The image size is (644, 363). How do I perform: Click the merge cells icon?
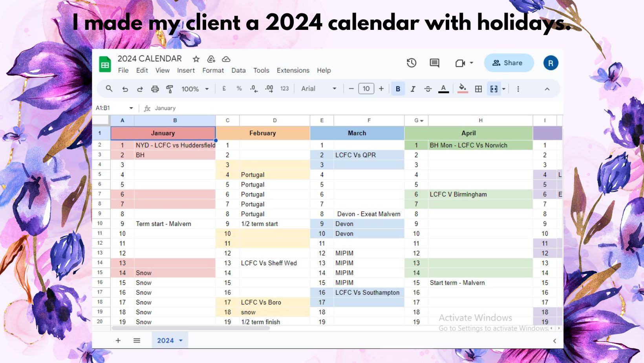494,89
